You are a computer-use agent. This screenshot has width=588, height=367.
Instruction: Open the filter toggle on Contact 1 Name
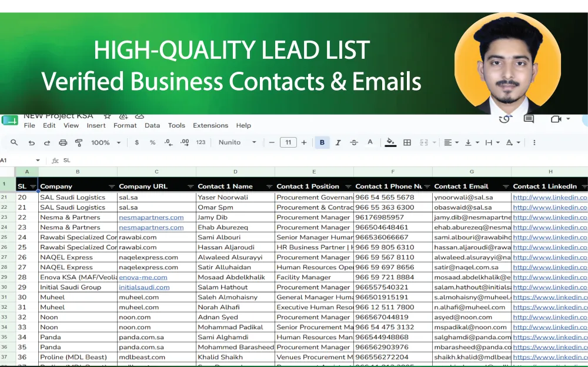269,186
